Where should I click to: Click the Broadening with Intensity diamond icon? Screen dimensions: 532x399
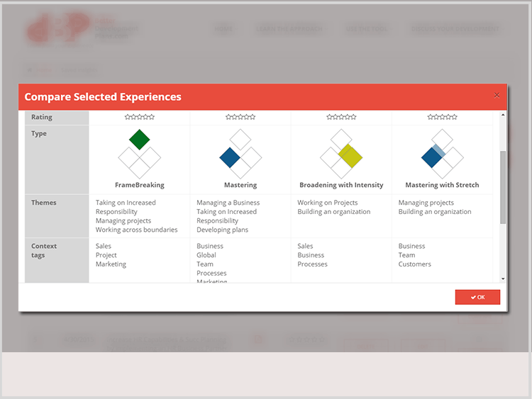tap(341, 154)
